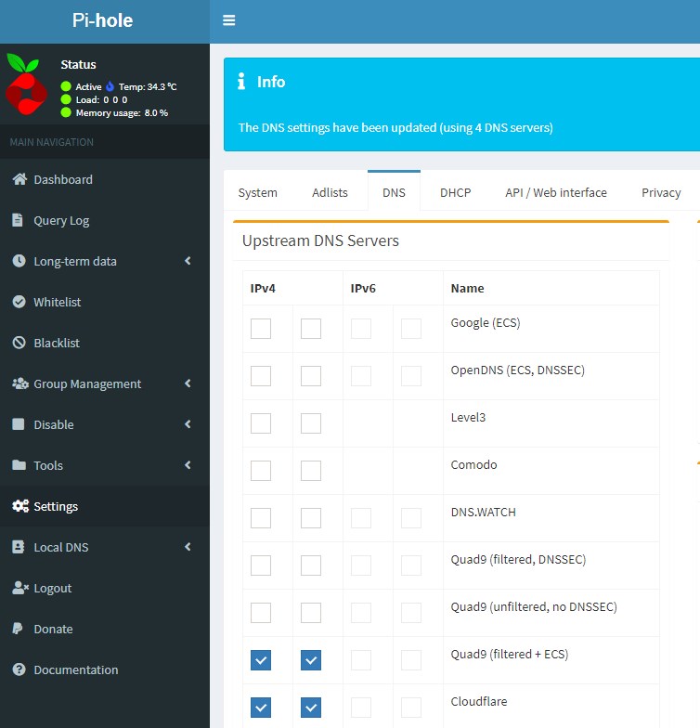Switch to the Privacy tab

pos(661,192)
